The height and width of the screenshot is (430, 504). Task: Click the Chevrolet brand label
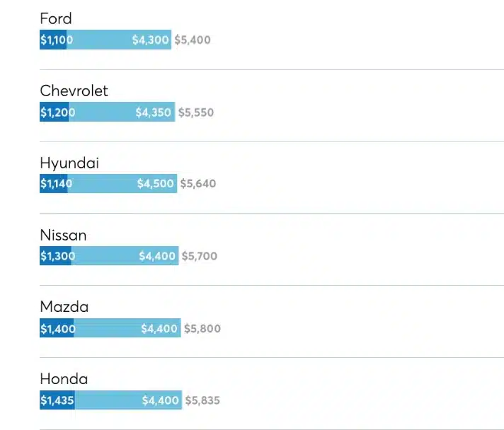click(x=74, y=91)
